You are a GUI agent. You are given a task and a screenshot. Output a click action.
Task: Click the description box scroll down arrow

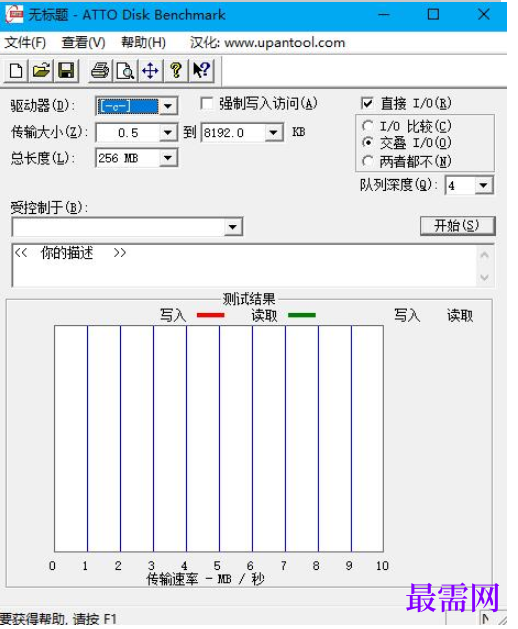pyautogui.click(x=484, y=277)
